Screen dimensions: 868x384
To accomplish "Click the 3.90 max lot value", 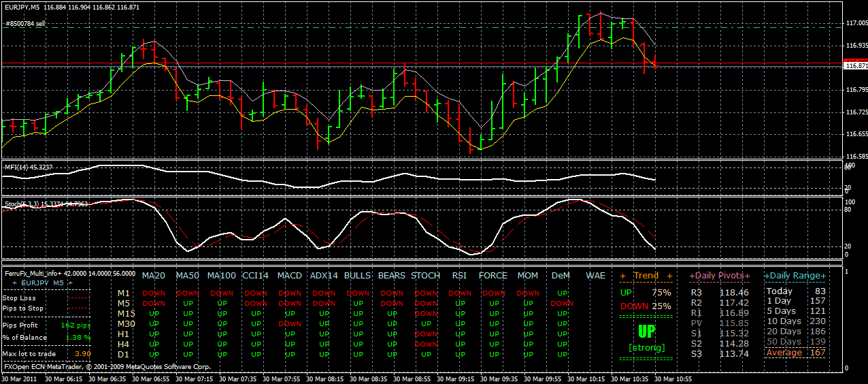I will [x=82, y=354].
